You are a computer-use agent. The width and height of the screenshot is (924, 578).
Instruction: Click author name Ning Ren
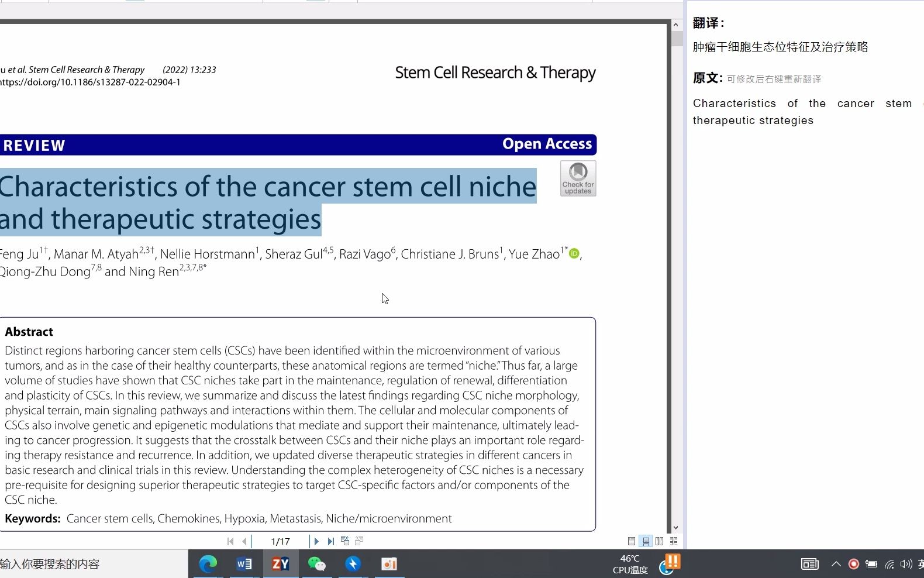pyautogui.click(x=154, y=271)
